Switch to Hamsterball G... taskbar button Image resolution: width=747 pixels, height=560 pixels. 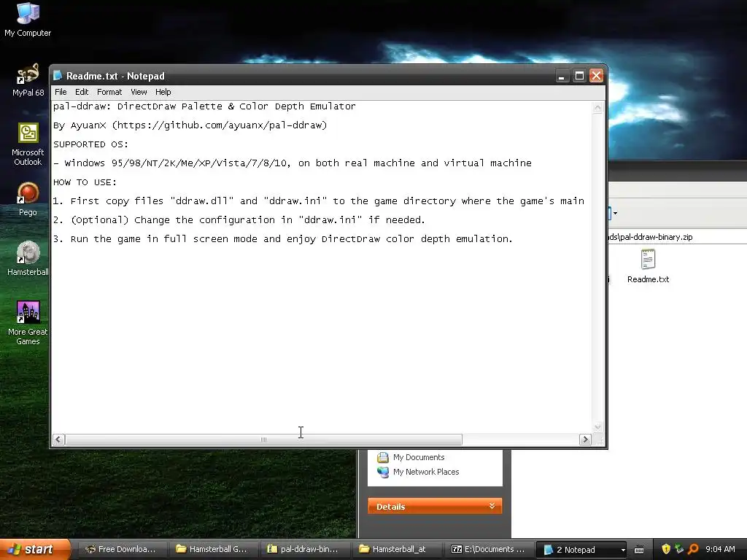pyautogui.click(x=214, y=549)
